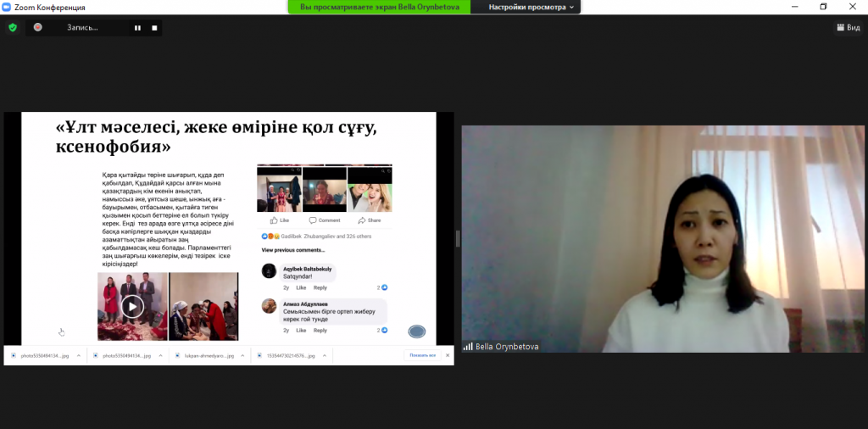
Task: Click Reply under the Satqyndar comment
Action: 320,287
